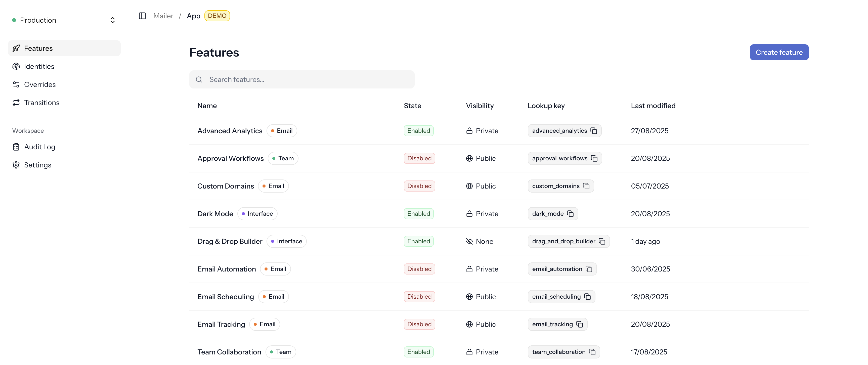Click the App breadcrumb
868x365 pixels.
click(x=193, y=16)
